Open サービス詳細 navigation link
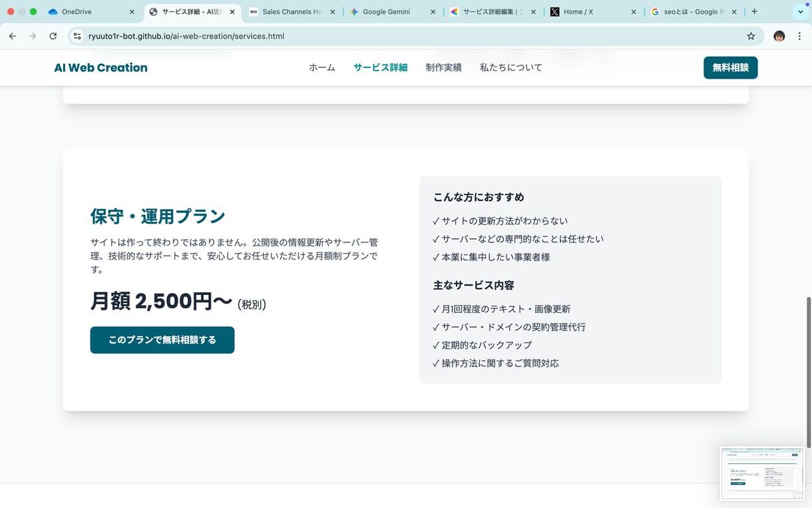Image resolution: width=812 pixels, height=508 pixels. 380,67
